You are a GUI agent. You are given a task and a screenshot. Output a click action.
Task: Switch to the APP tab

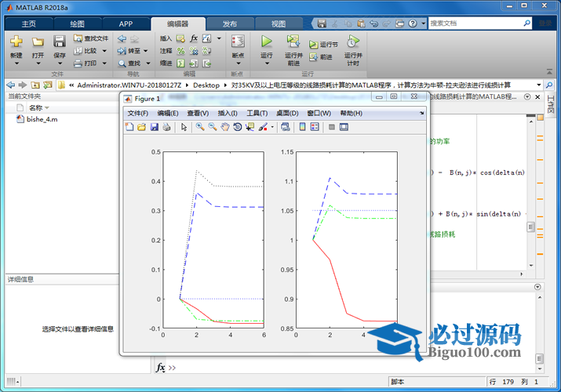(x=126, y=24)
